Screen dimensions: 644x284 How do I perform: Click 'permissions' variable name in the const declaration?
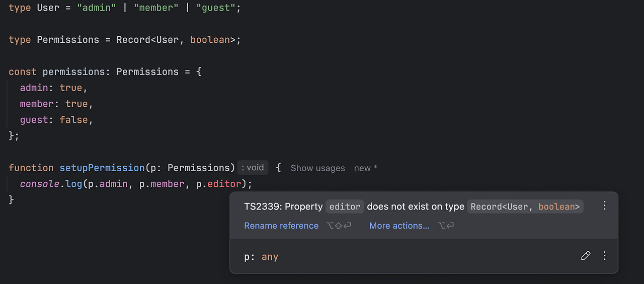[x=74, y=72]
